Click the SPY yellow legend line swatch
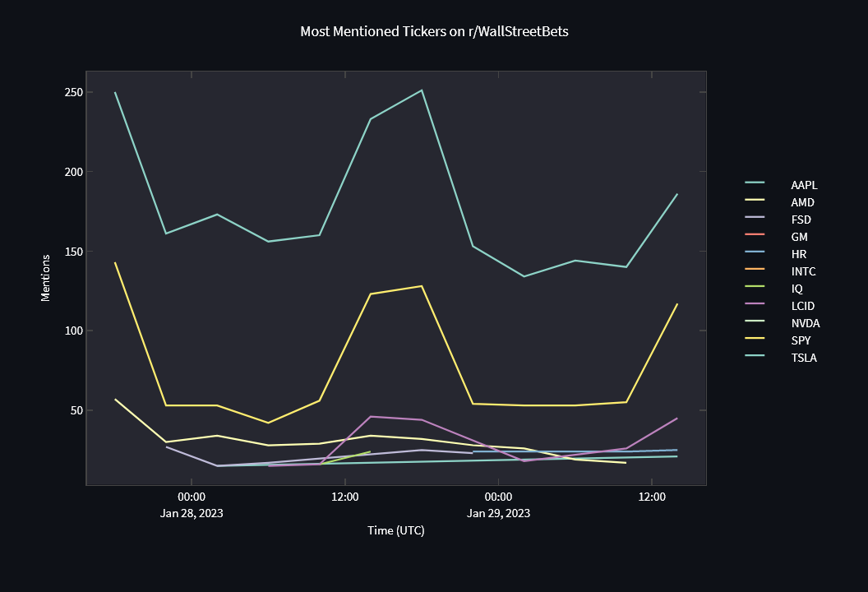 click(755, 338)
